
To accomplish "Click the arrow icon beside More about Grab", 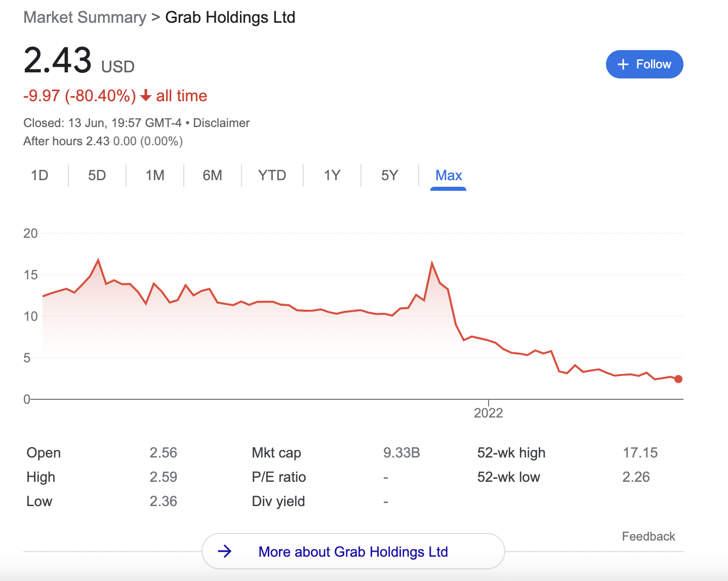I will 225,551.
